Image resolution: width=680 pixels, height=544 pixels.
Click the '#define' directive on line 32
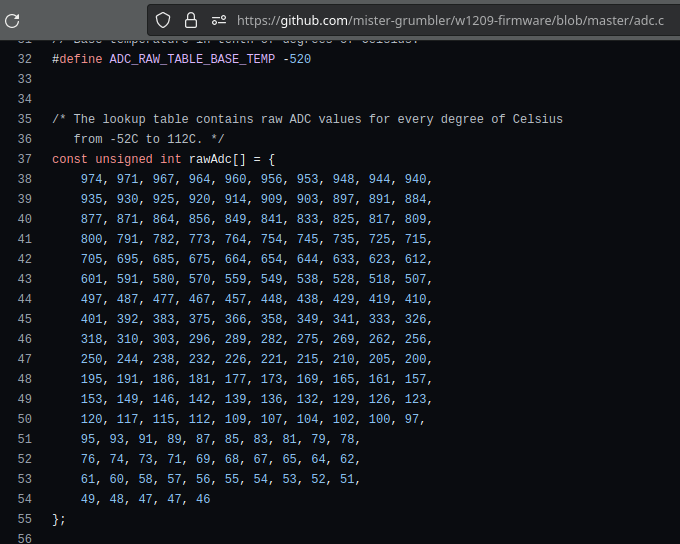pyautogui.click(x=77, y=59)
